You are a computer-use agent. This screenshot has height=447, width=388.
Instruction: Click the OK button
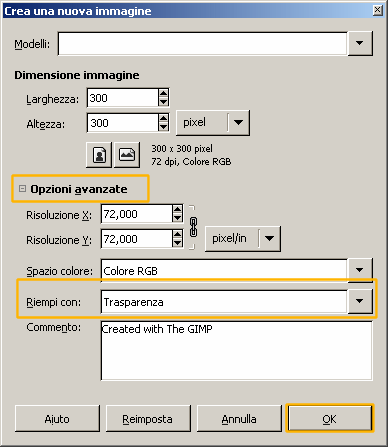[329, 419]
